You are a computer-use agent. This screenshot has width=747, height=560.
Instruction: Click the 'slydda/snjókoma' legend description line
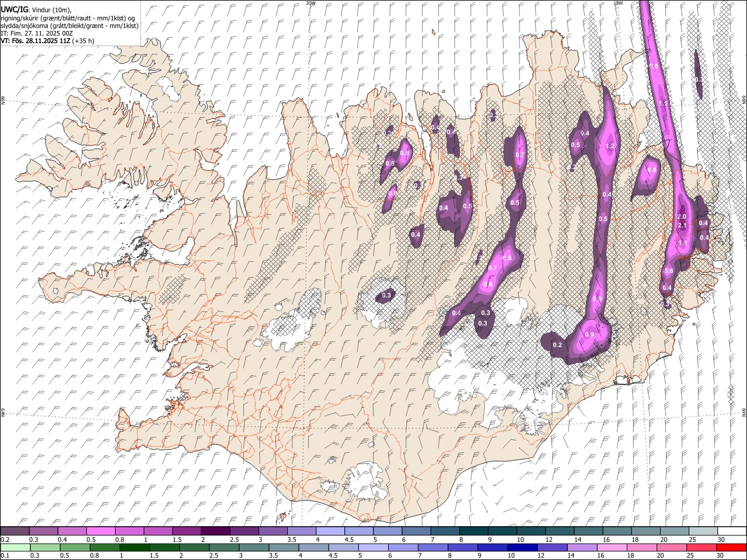pyautogui.click(x=69, y=26)
